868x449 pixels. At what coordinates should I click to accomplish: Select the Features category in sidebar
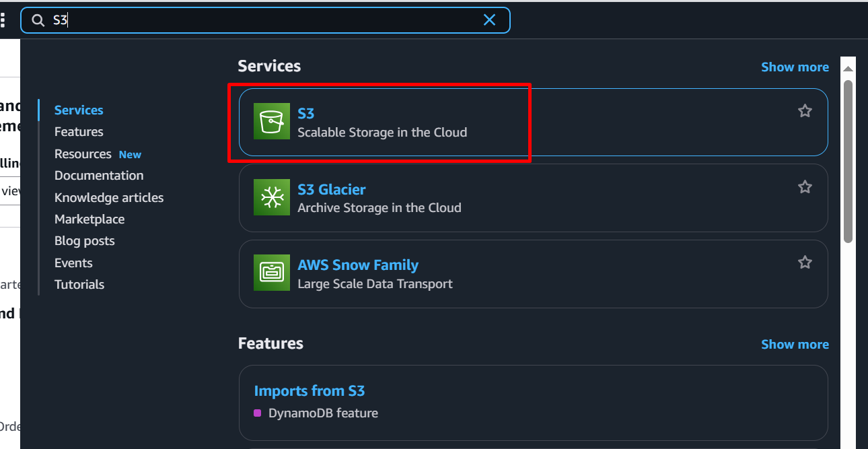(x=79, y=132)
